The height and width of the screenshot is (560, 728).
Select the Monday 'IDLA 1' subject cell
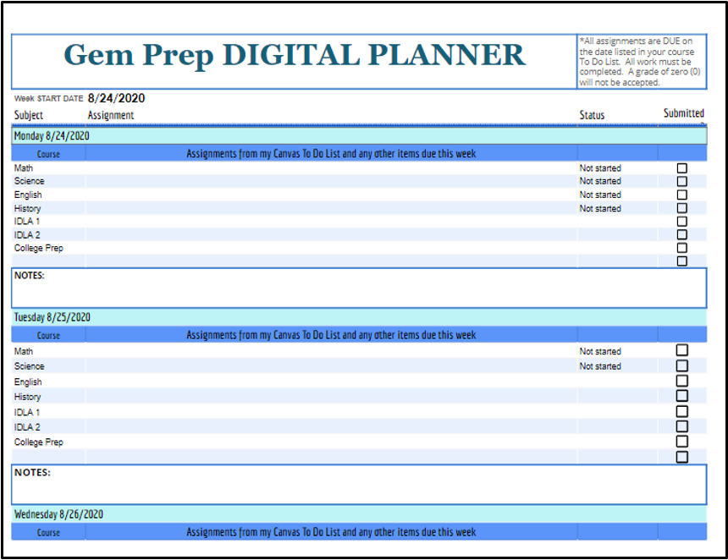pos(48,222)
